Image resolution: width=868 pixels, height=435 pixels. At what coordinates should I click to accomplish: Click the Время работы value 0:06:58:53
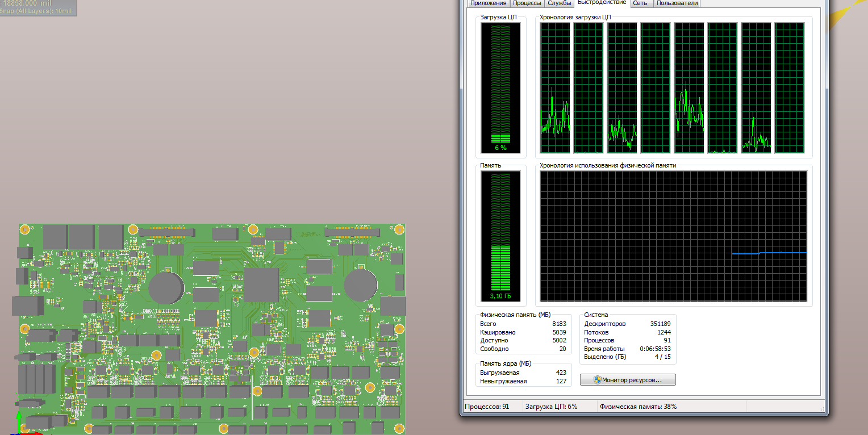655,349
